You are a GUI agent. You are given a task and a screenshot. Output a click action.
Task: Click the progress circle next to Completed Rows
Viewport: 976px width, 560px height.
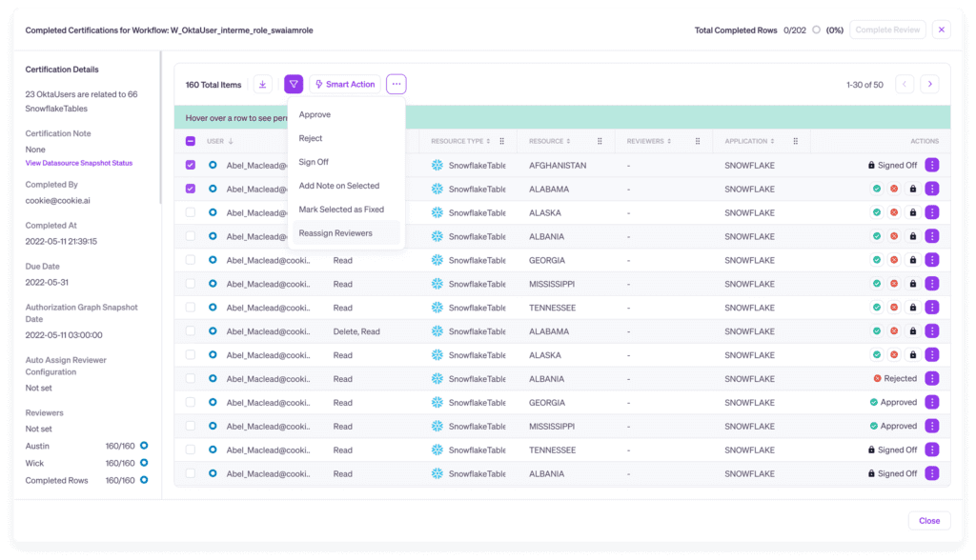tap(144, 480)
